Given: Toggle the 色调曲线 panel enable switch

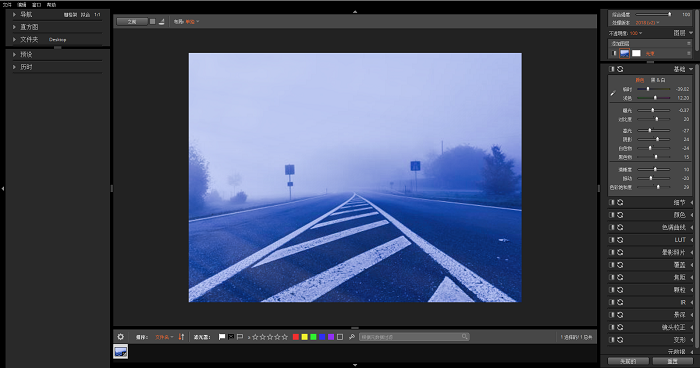Looking at the screenshot, I should coord(612,227).
